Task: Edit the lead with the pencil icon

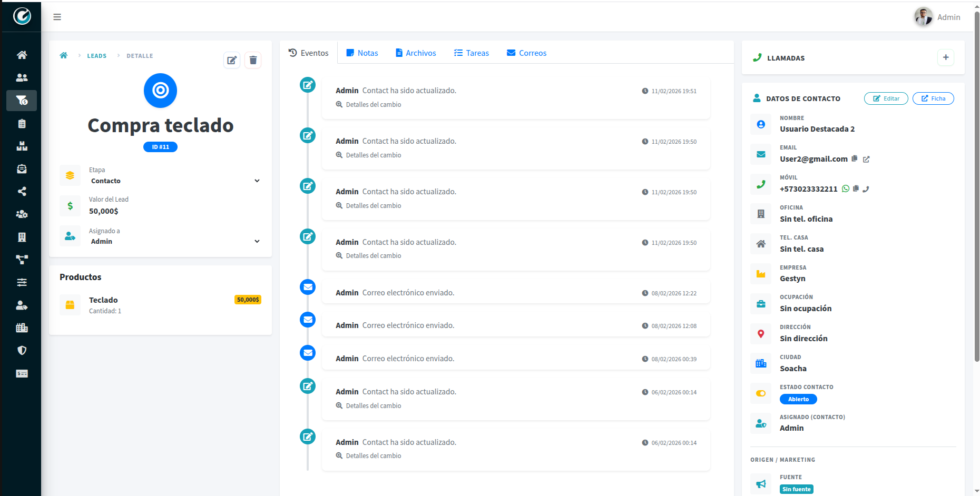Action: click(232, 60)
